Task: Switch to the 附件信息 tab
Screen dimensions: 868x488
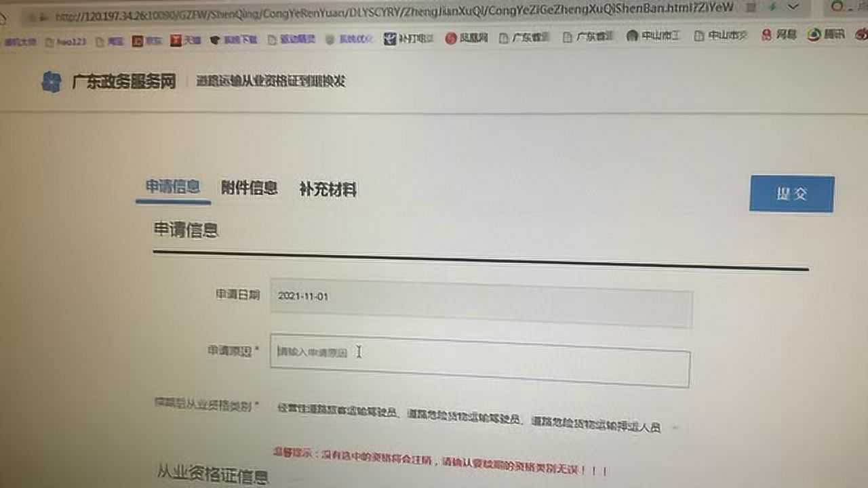Action: (x=250, y=189)
